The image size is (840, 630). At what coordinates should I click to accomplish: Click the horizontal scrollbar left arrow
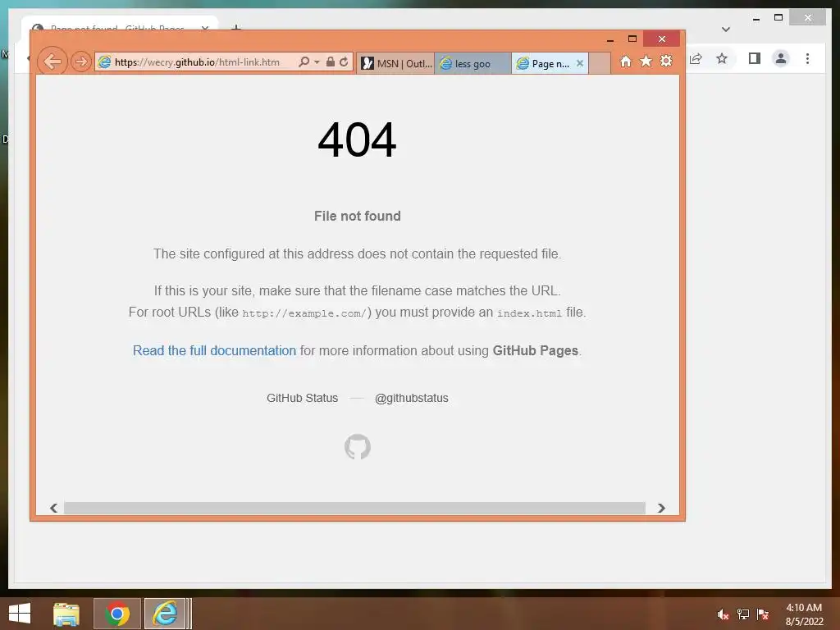[53, 508]
